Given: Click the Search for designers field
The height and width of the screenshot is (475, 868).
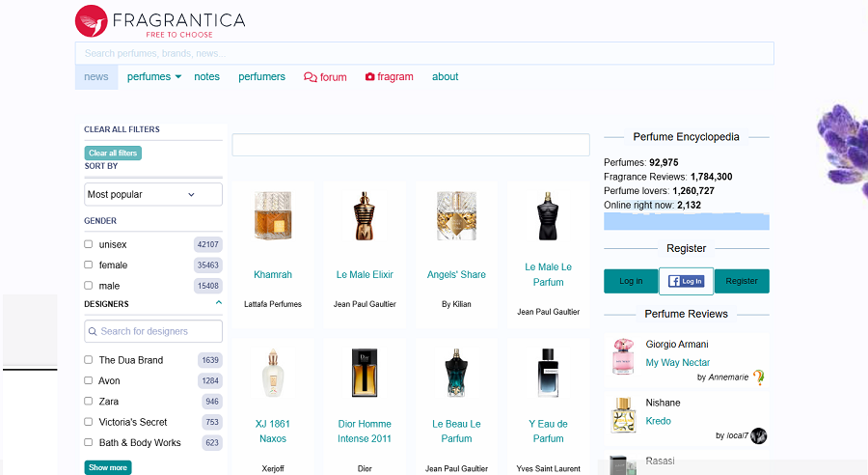Looking at the screenshot, I should coord(153,331).
